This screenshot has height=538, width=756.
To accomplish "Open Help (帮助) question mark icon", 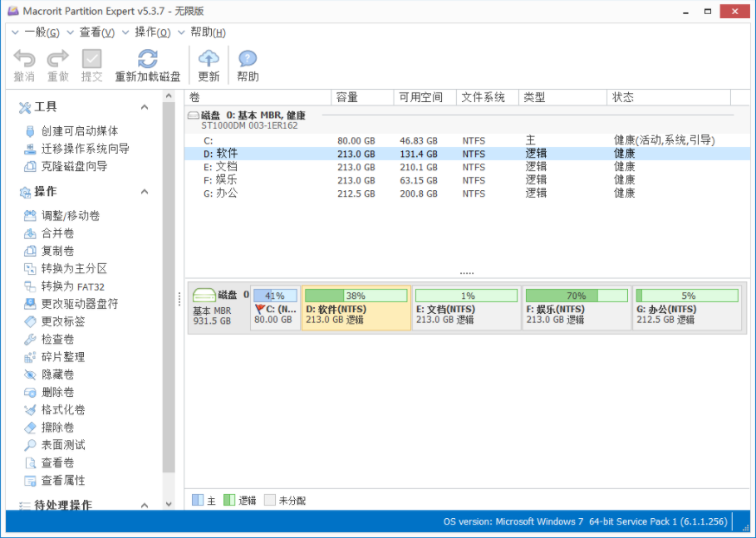I will click(x=248, y=59).
